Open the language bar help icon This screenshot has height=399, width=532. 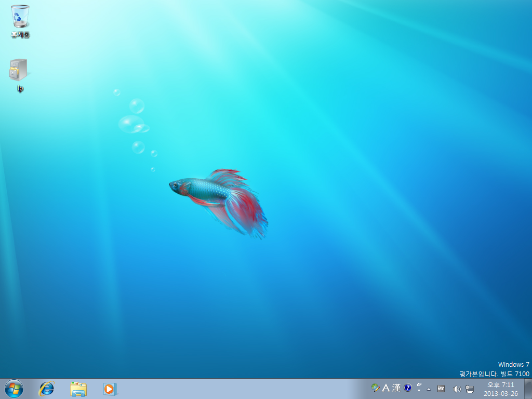pyautogui.click(x=407, y=388)
